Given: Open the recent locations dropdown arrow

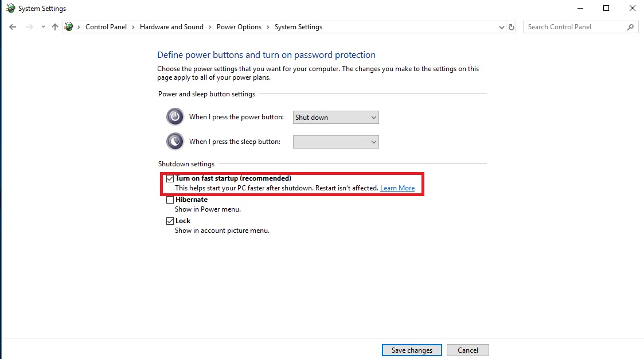Looking at the screenshot, I should pyautogui.click(x=43, y=27).
